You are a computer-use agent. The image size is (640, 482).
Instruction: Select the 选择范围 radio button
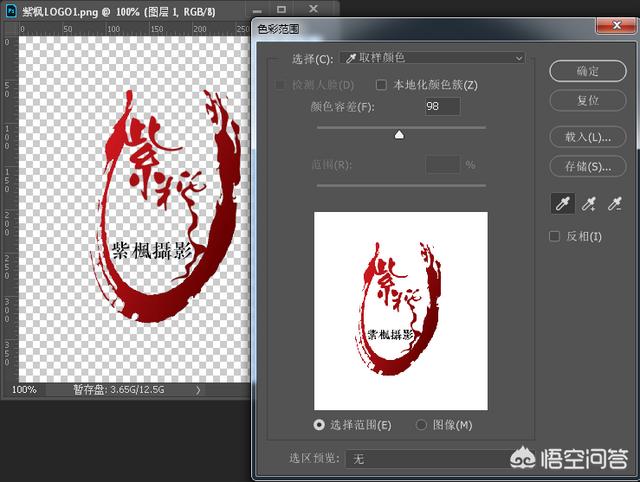320,425
